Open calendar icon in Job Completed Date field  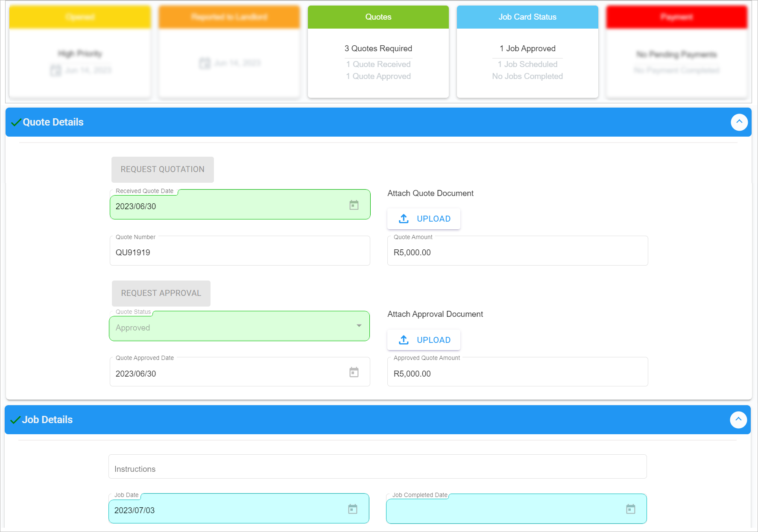[631, 509]
